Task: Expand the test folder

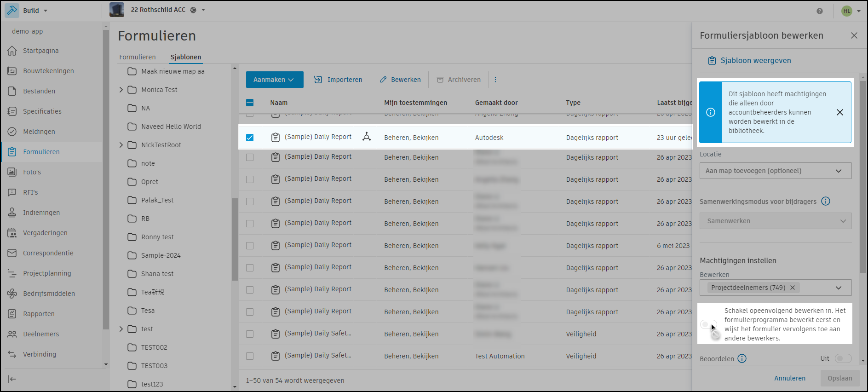Action: pyautogui.click(x=121, y=329)
